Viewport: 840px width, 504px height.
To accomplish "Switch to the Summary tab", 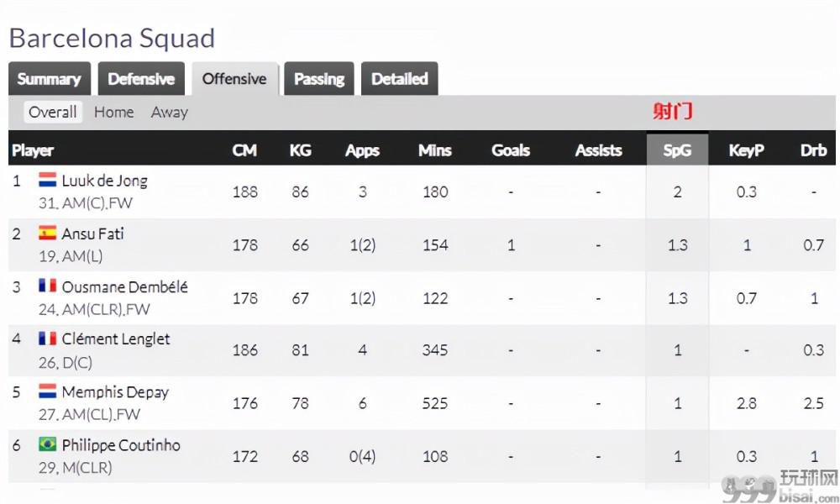I will tap(50, 79).
